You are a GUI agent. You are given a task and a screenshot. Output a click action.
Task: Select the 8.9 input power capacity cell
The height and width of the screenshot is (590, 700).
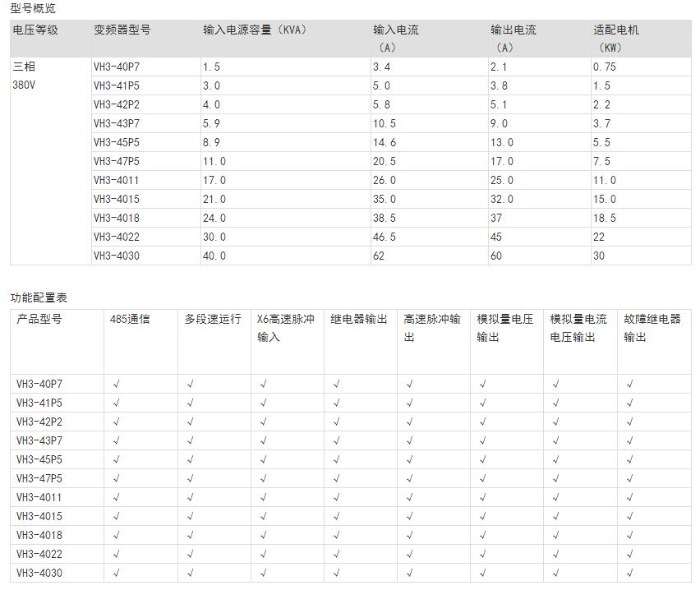(x=214, y=142)
